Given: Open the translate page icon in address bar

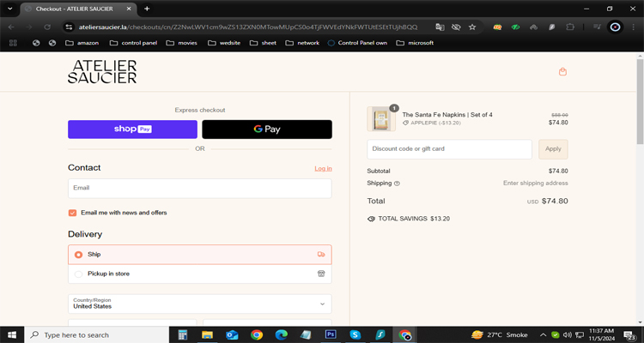Looking at the screenshot, I should pyautogui.click(x=440, y=27).
